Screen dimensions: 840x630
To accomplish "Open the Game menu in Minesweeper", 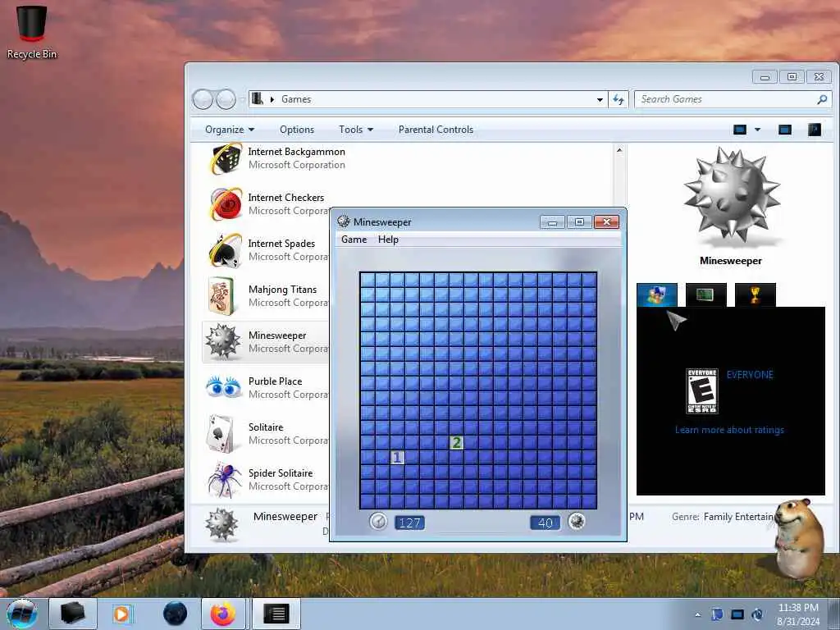I will coord(354,240).
